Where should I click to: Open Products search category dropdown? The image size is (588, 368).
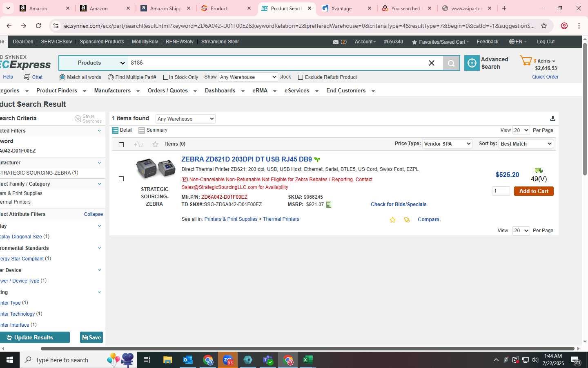click(94, 63)
